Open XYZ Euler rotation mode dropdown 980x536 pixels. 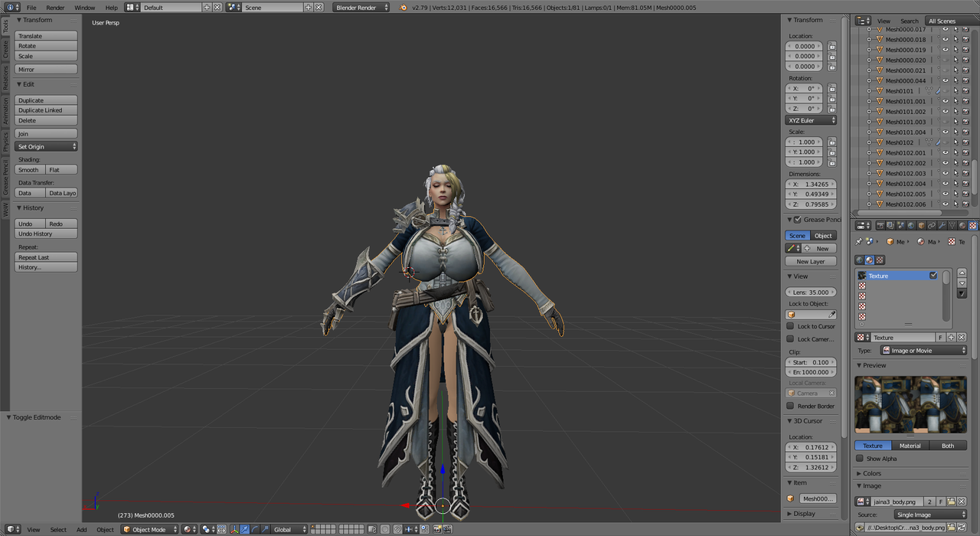point(811,120)
